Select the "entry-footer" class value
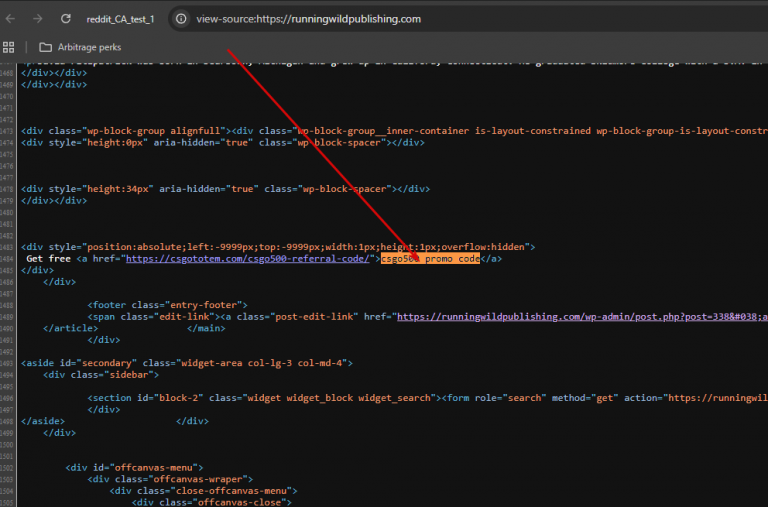The height and width of the screenshot is (507, 768). [202, 305]
